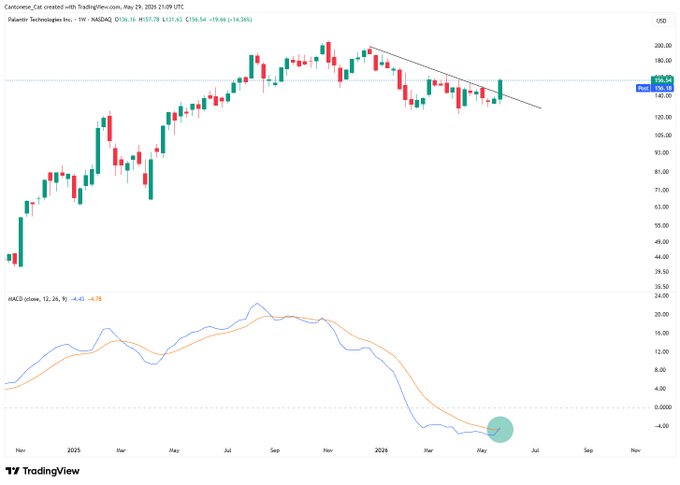
Task: Click the green 156.54 current price tag
Action: (662, 80)
